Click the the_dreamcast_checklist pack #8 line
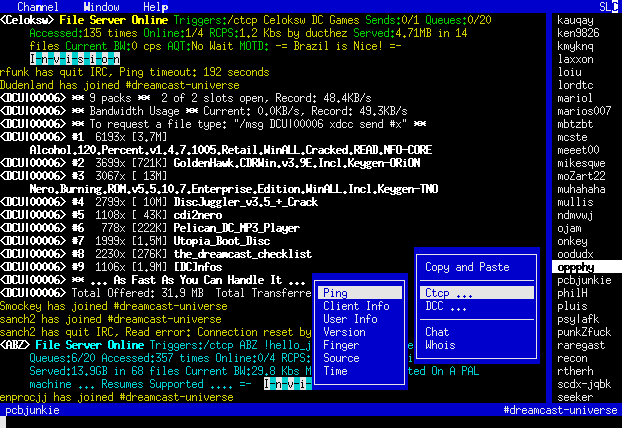The height and width of the screenshot is (428, 622). 156,254
